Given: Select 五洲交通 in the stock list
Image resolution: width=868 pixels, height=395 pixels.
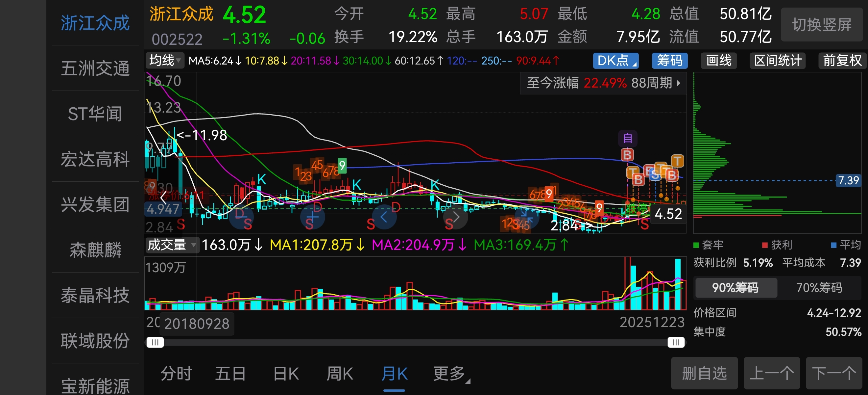Looking at the screenshot, I should pos(95,68).
